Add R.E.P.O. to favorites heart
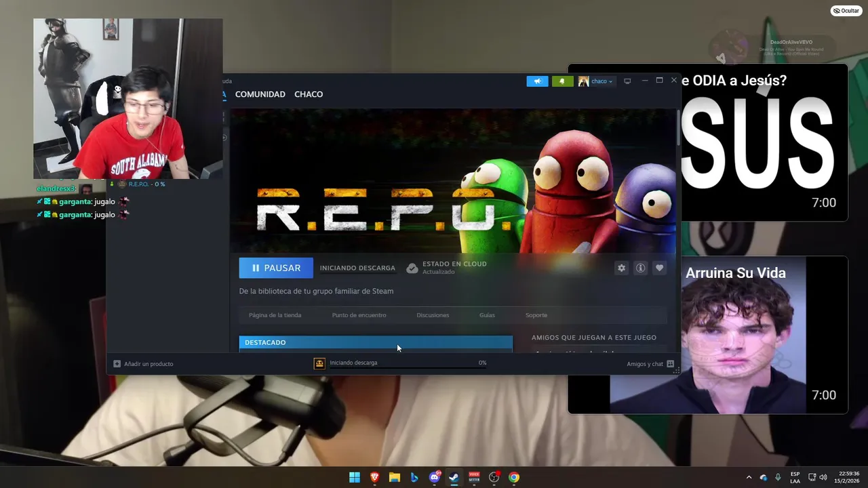The height and width of the screenshot is (488, 868). pyautogui.click(x=659, y=268)
